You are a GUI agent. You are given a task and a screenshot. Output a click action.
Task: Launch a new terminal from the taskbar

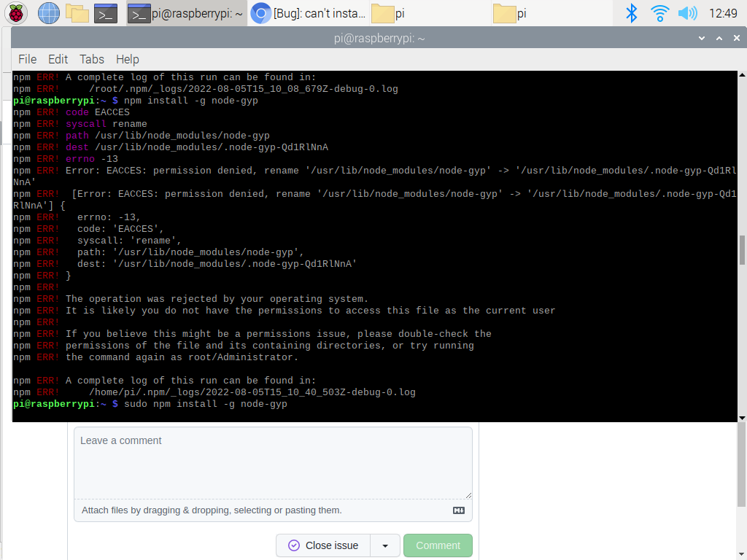tap(106, 13)
